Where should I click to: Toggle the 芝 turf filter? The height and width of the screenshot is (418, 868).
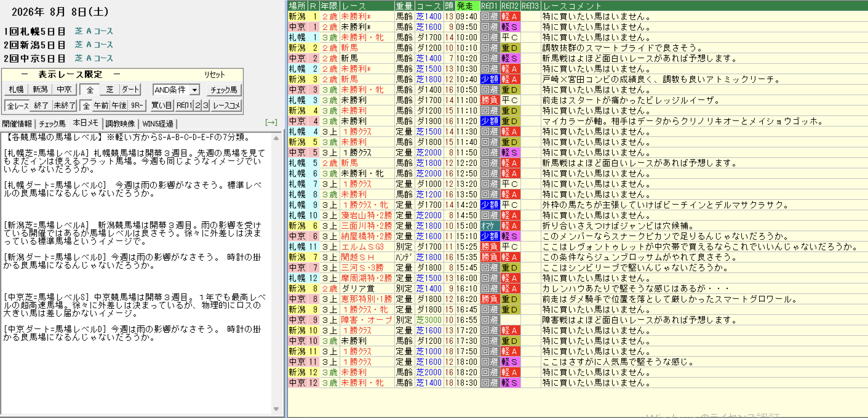click(110, 90)
